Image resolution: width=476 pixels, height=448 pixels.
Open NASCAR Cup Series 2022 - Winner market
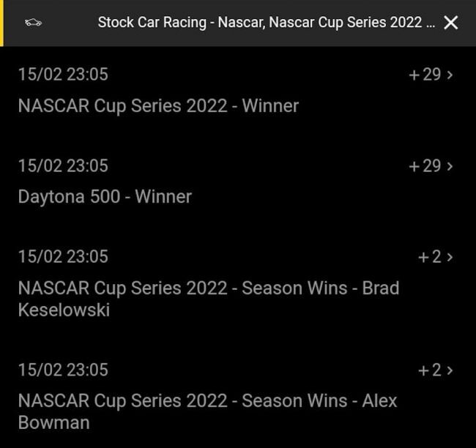click(x=158, y=106)
